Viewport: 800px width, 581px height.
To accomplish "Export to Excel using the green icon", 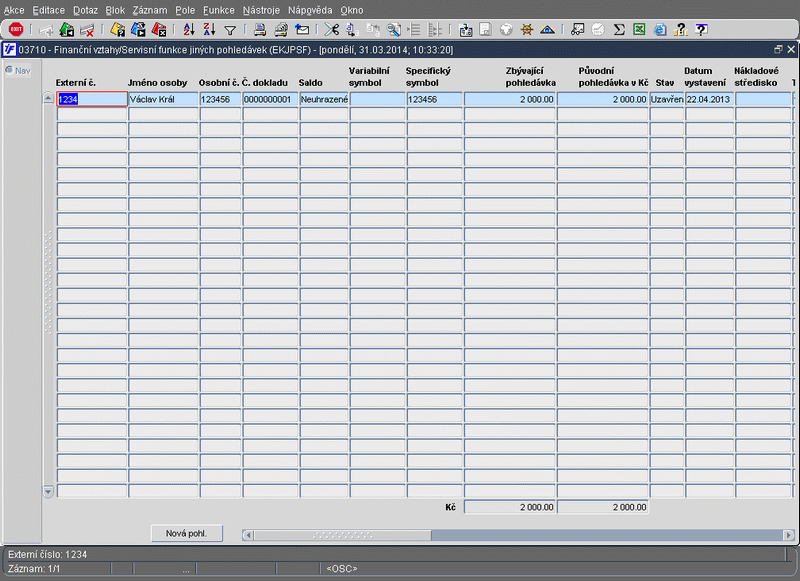I will (x=639, y=30).
